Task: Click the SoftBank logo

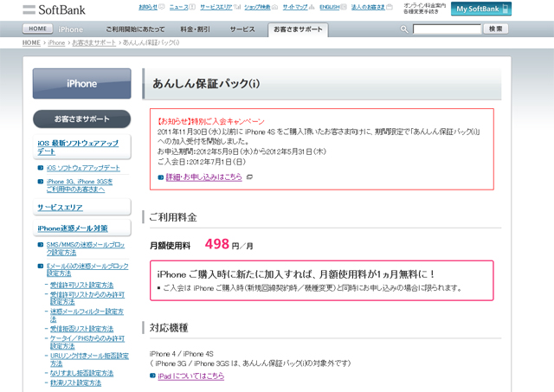Action: pos(54,10)
